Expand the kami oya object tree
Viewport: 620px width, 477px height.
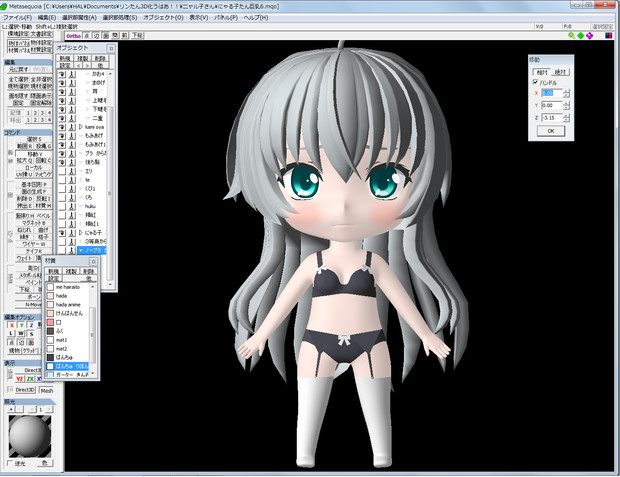(x=81, y=127)
